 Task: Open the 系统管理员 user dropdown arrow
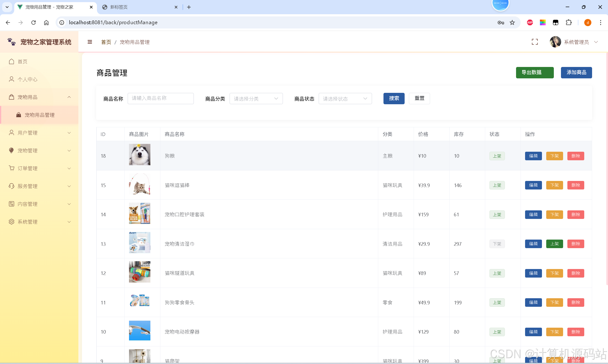596,42
